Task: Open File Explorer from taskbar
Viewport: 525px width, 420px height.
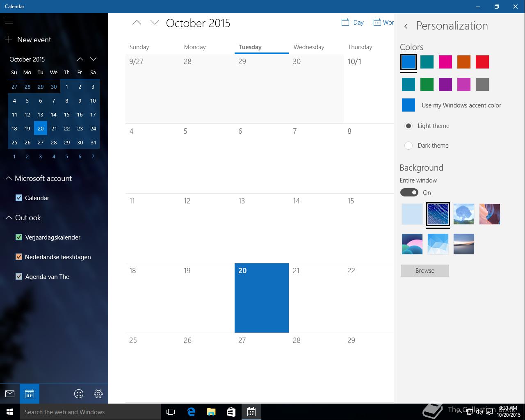Action: (x=211, y=412)
